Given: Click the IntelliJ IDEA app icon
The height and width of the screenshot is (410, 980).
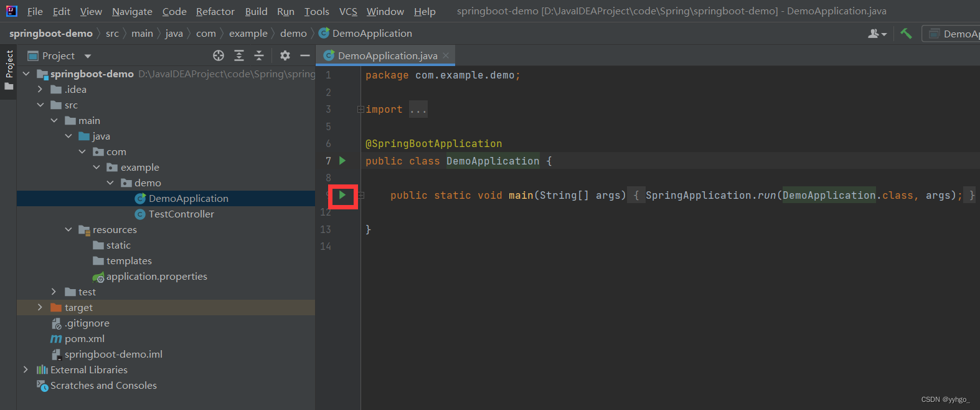Looking at the screenshot, I should click(x=11, y=11).
